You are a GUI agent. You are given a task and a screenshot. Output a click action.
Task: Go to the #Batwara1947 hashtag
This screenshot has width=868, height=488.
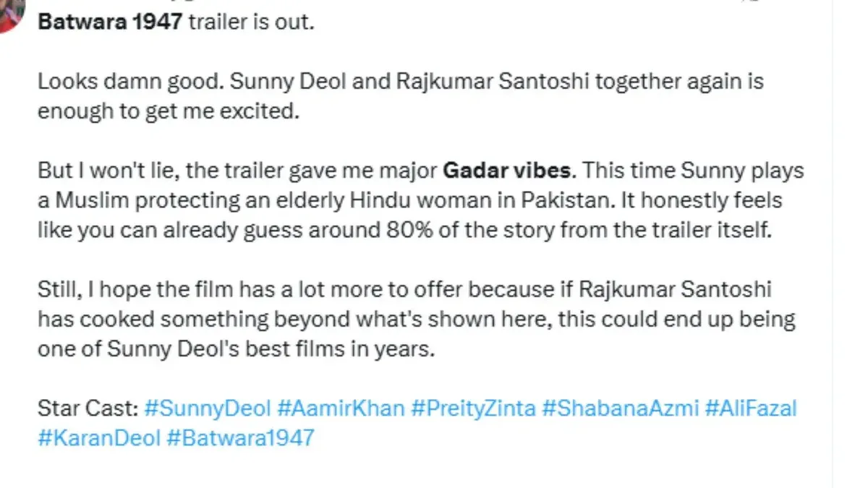[240, 437]
